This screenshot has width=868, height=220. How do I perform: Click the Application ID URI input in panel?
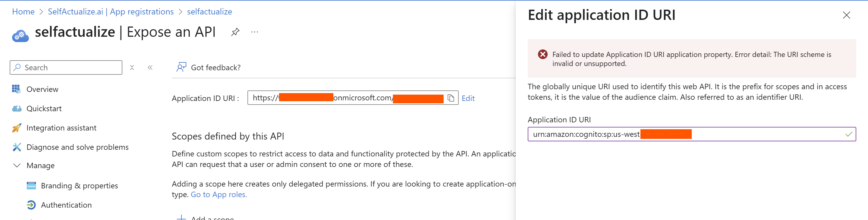tap(691, 134)
